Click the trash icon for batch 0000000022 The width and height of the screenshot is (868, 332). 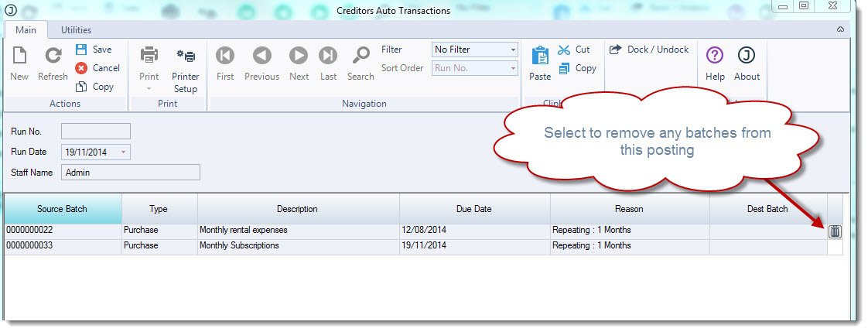(835, 232)
